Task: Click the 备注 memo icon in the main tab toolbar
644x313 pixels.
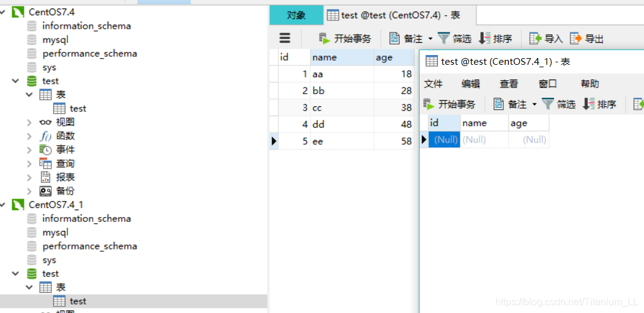Action: [394, 39]
